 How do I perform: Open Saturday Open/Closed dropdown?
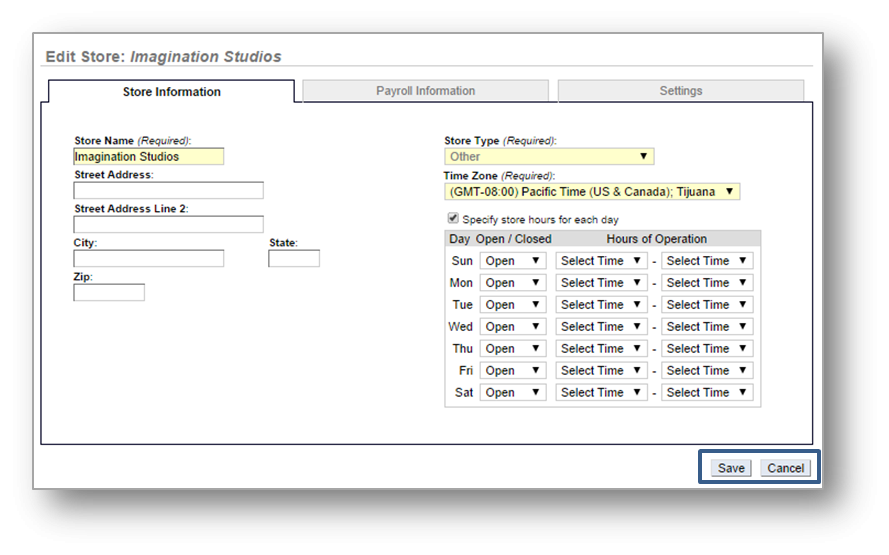click(513, 393)
